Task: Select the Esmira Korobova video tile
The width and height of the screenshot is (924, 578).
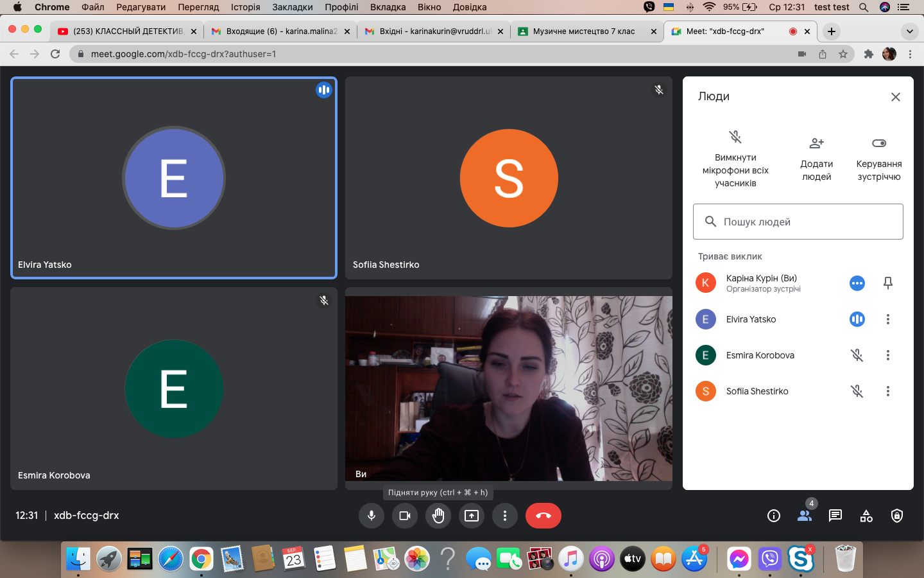Action: 174,389
